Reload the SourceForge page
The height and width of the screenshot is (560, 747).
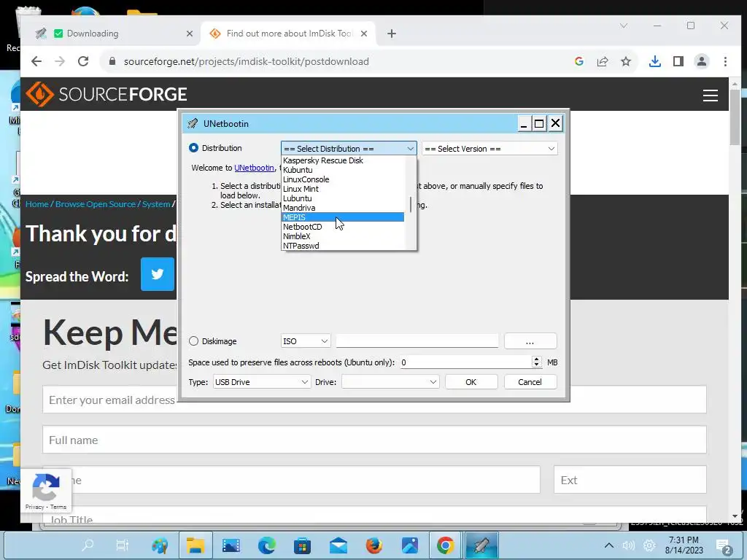(83, 61)
